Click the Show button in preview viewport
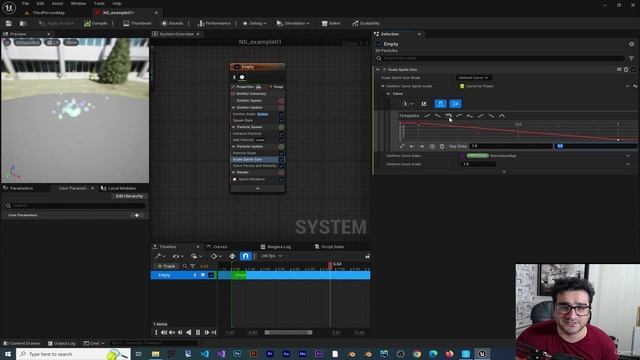This screenshot has height=360, width=640. pyautogui.click(x=71, y=42)
